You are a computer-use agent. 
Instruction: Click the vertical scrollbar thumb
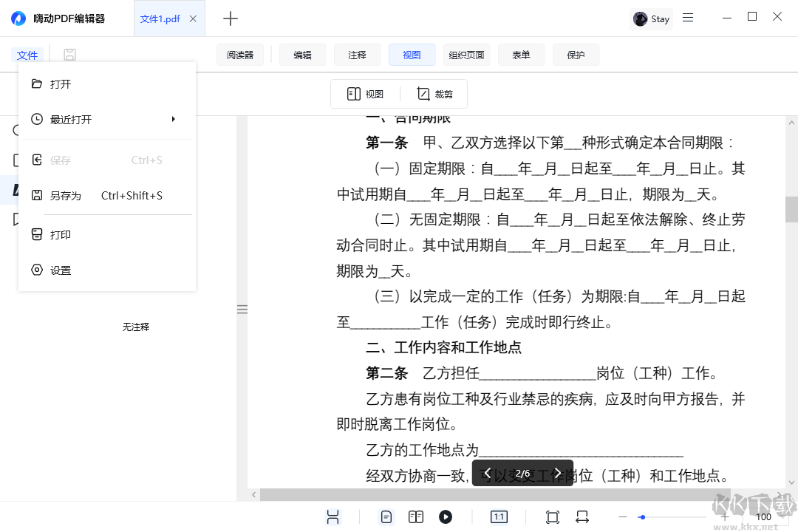coord(791,209)
